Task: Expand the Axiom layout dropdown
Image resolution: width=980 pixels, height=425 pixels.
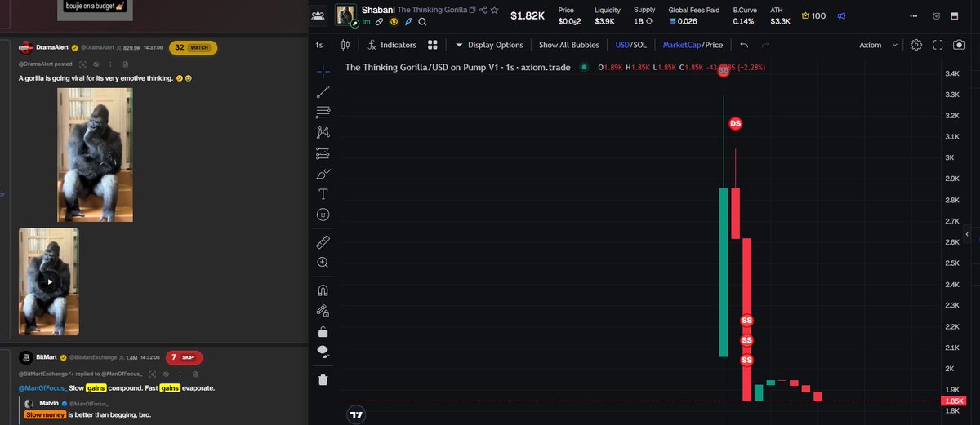Action: coord(878,45)
